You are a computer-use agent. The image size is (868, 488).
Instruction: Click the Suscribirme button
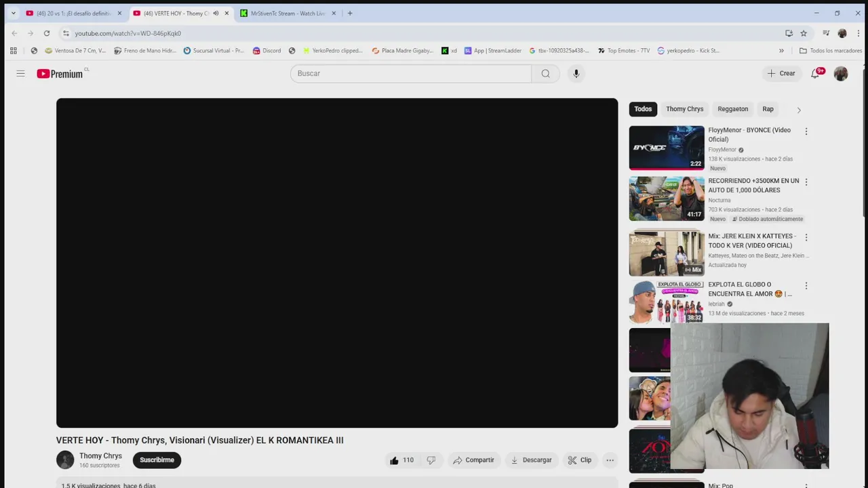[157, 460]
